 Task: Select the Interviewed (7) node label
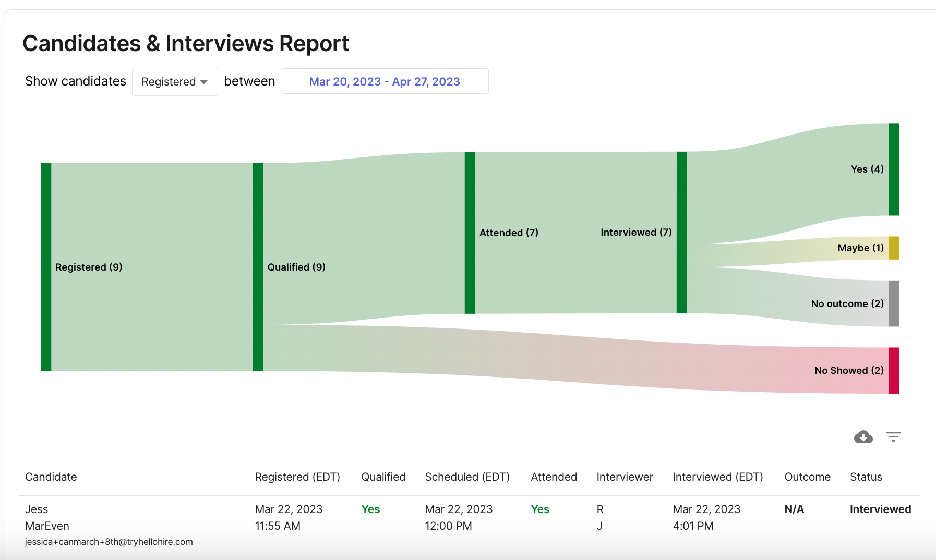click(636, 232)
